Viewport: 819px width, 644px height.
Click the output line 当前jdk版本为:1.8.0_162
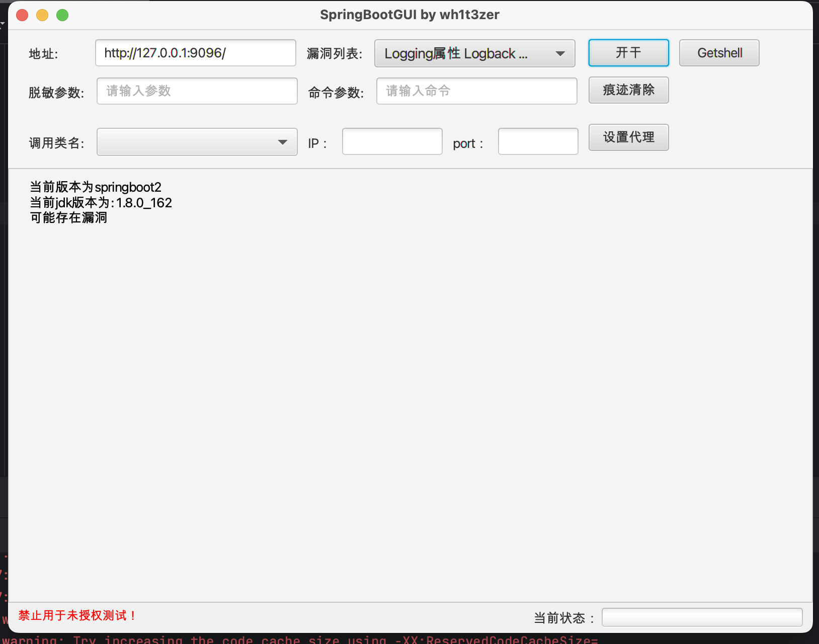point(101,203)
